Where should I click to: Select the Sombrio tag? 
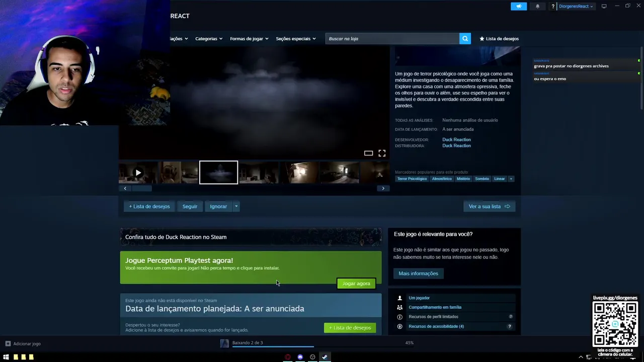tap(482, 178)
